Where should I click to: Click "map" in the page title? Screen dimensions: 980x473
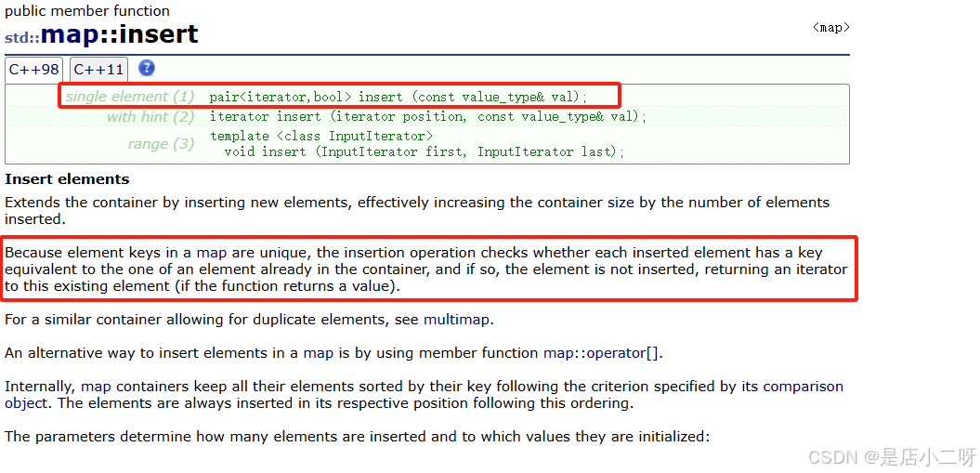pos(76,35)
